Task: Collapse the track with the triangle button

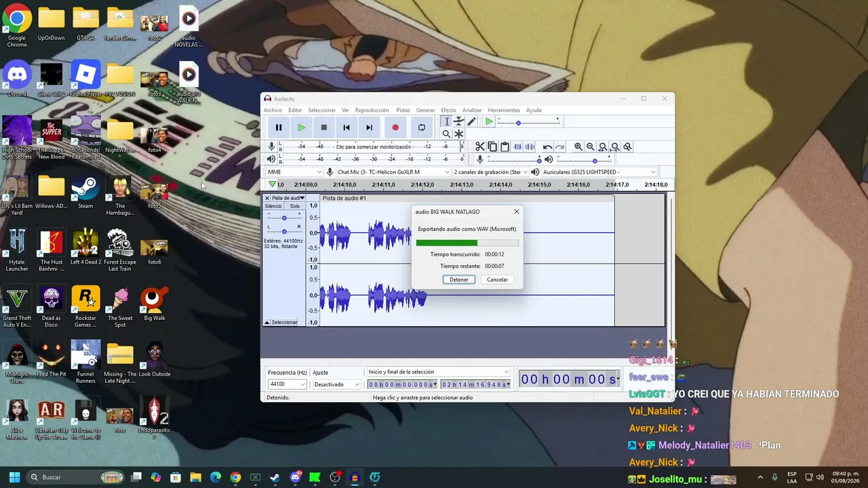Action: (267, 323)
